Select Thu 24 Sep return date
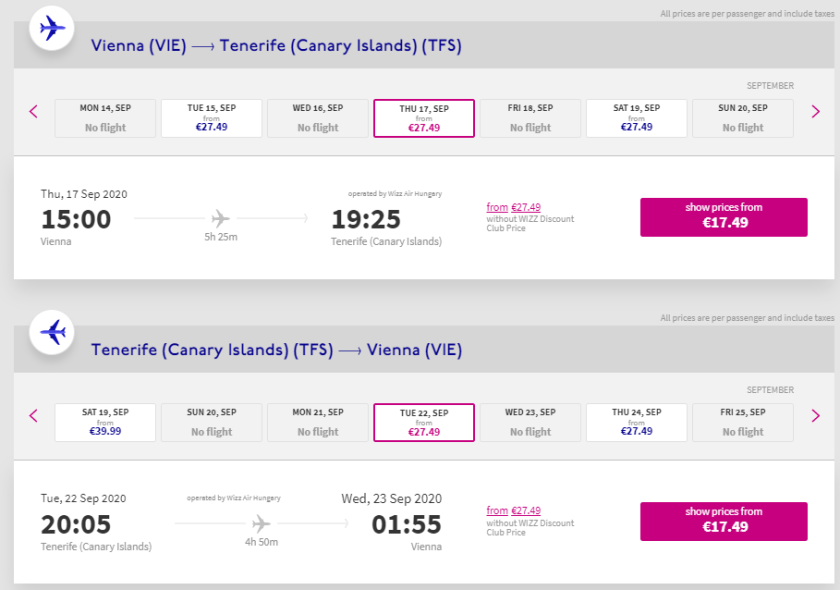840x590 pixels. pyautogui.click(x=637, y=422)
